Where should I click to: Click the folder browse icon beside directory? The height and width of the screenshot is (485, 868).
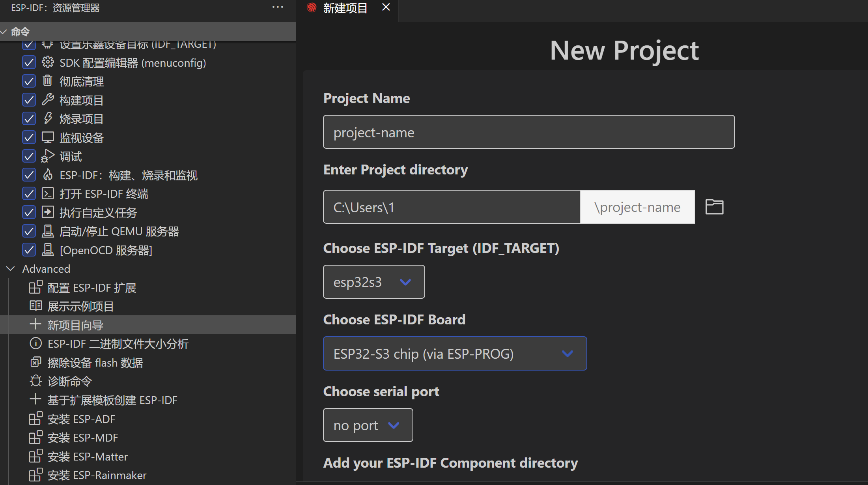pyautogui.click(x=714, y=207)
